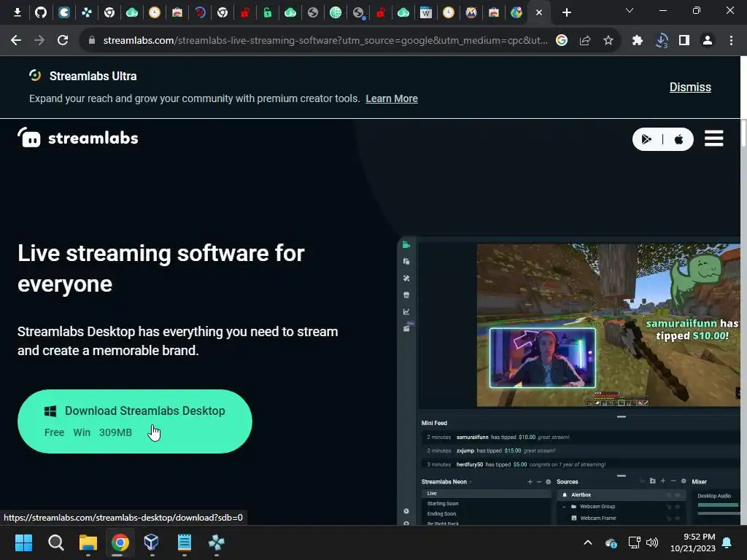747x560 pixels.
Task: Switch to the tab with W document favicon
Action: tap(426, 13)
